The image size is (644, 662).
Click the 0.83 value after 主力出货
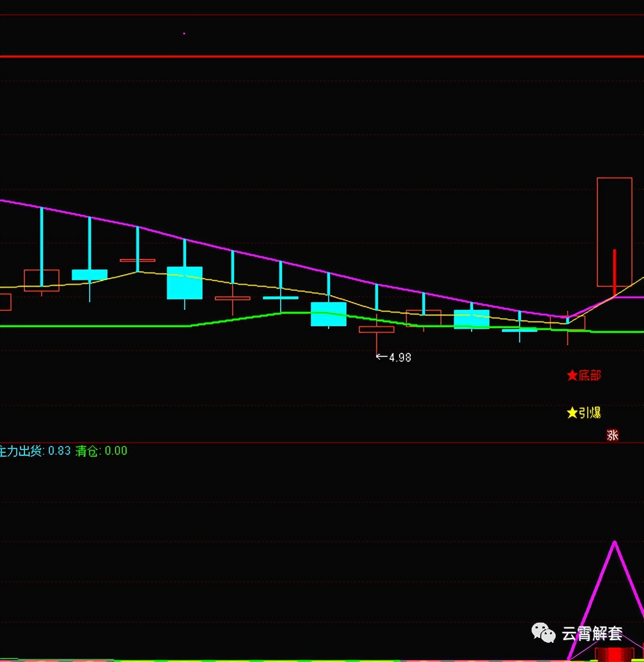59,451
